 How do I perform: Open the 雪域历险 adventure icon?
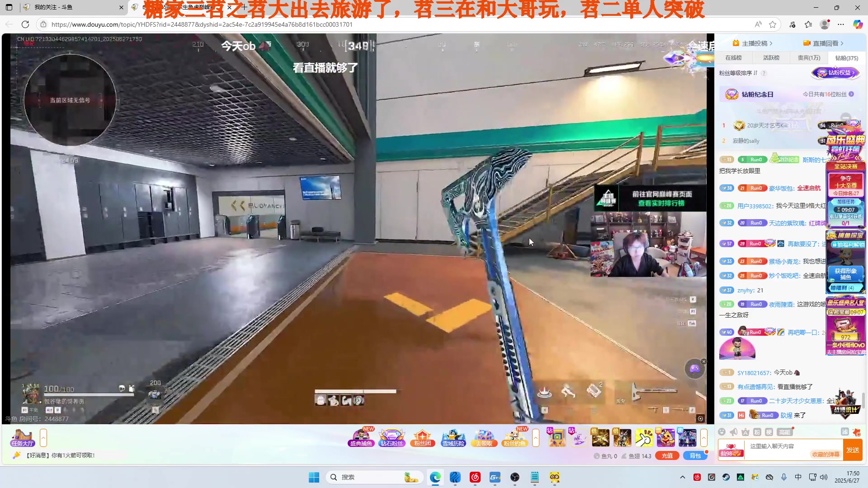(453, 437)
